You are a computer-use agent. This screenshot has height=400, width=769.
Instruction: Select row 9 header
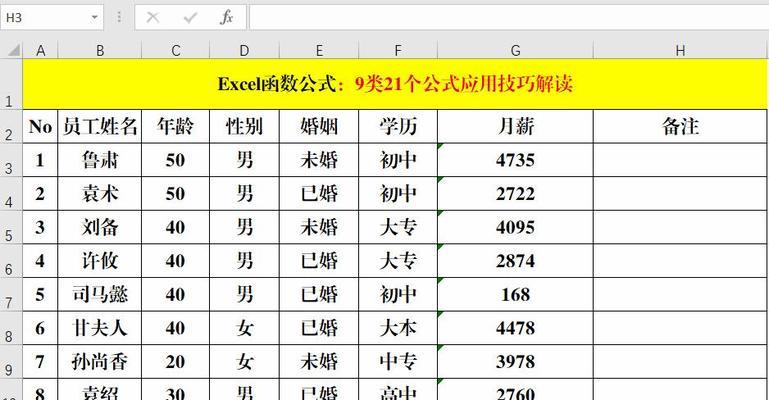[x=11, y=362]
